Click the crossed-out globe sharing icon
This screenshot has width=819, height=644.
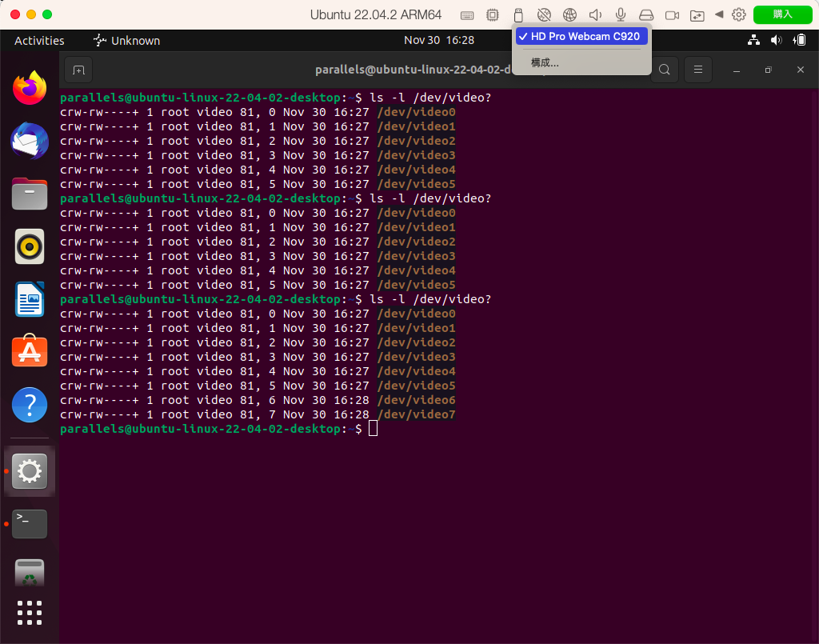pos(544,15)
